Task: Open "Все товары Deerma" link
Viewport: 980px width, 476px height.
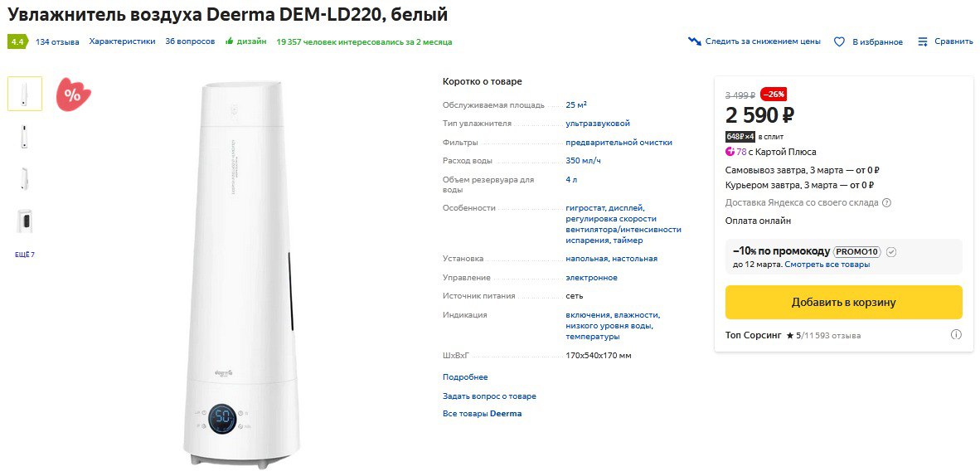Action: (x=482, y=414)
